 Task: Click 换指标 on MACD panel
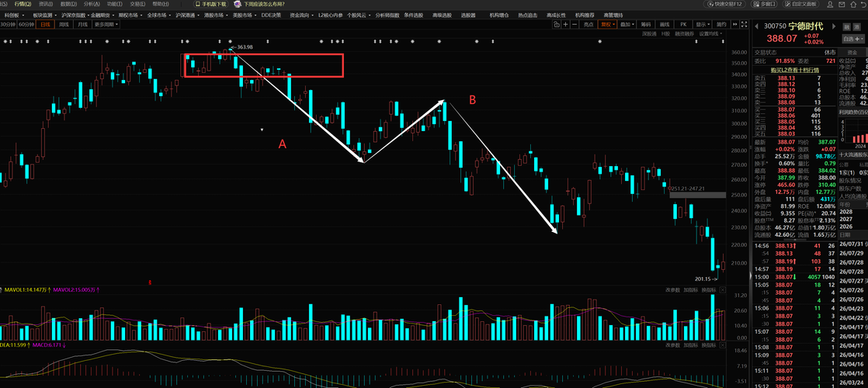coord(709,345)
